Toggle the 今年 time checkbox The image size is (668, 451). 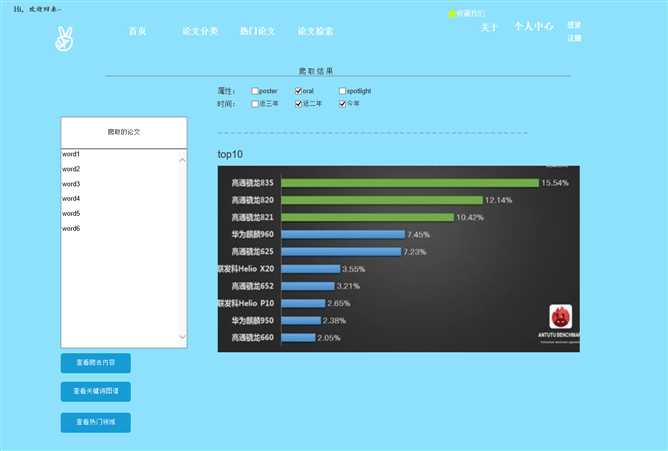342,103
